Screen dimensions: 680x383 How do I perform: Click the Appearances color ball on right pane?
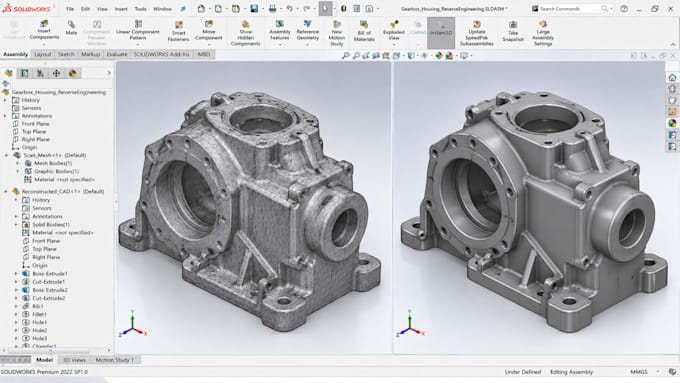(672, 123)
